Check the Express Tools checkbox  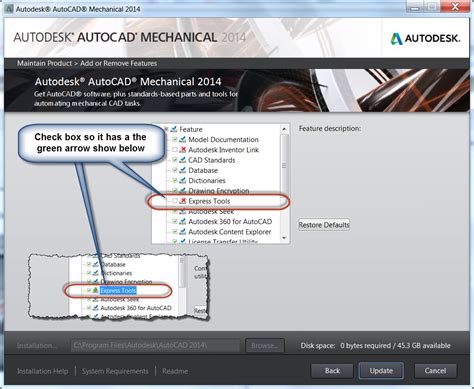(175, 201)
